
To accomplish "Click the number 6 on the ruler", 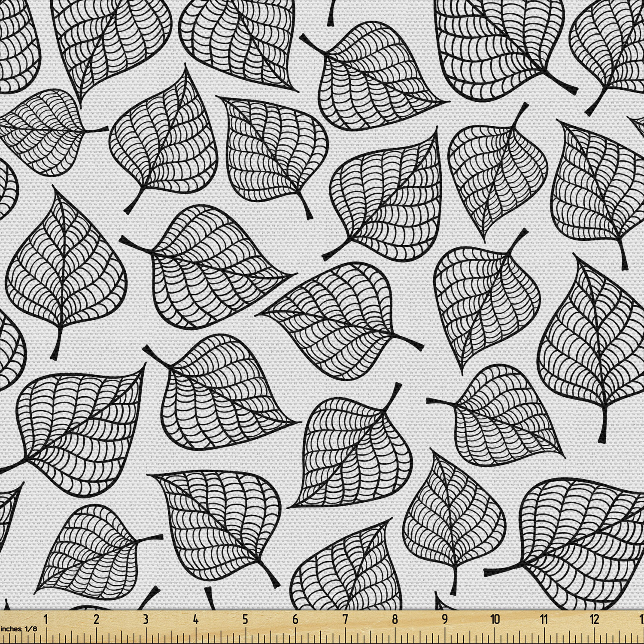I will (295, 619).
